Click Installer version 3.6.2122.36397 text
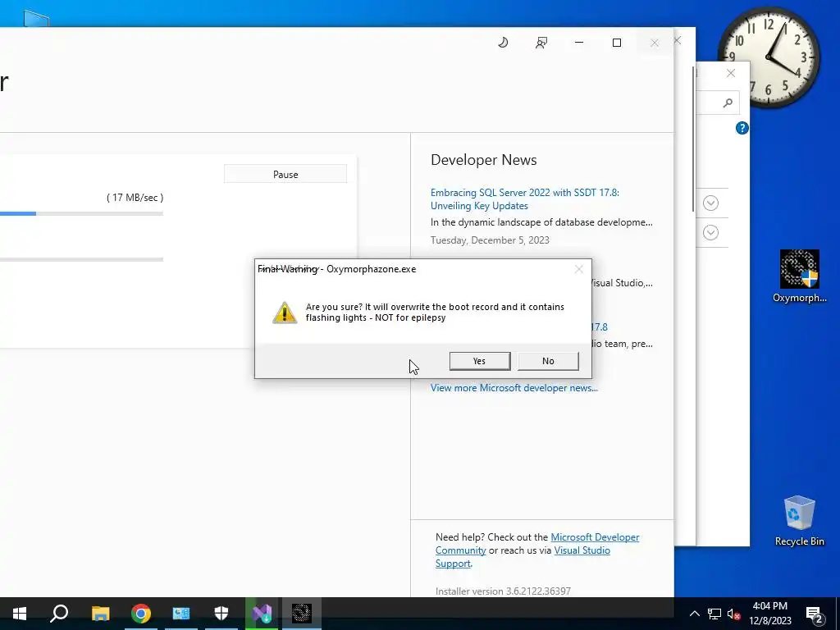 click(x=503, y=591)
